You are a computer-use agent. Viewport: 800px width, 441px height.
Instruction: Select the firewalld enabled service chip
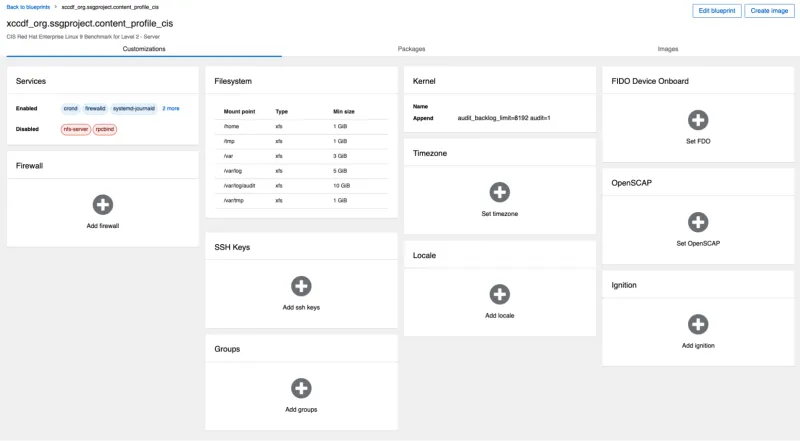click(x=95, y=109)
